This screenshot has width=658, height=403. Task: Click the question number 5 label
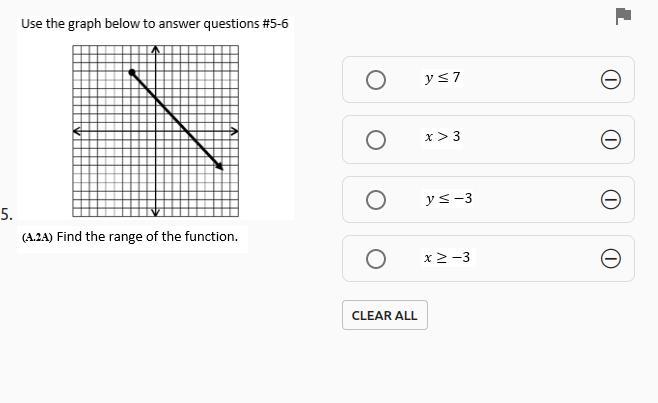(x=6, y=214)
